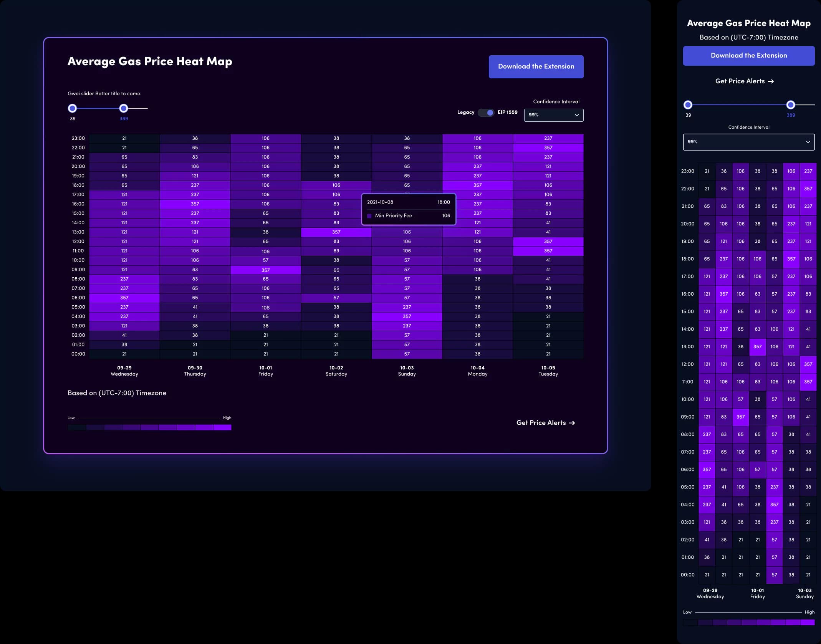
Task: Click the low end of the Gwei slider
Action: click(x=72, y=108)
